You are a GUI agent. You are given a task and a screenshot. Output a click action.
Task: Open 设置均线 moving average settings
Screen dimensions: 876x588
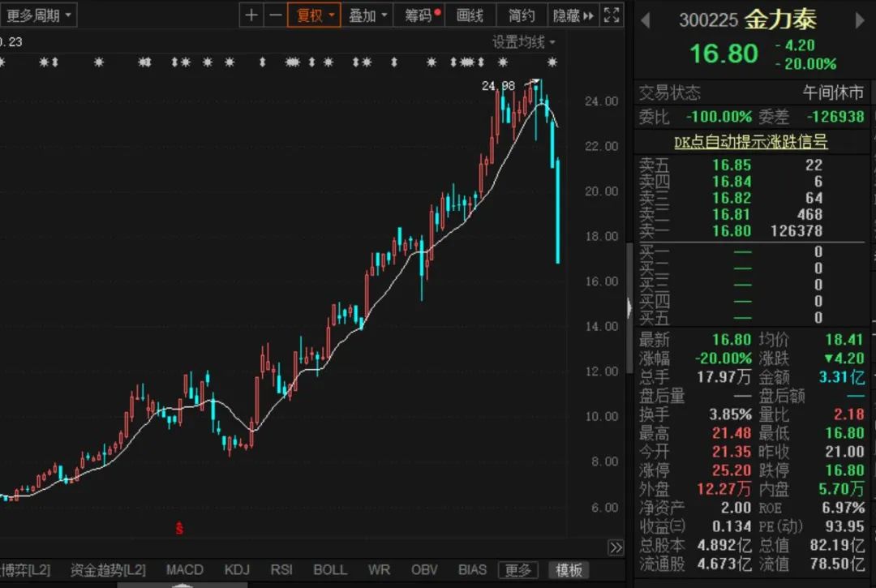coord(523,42)
